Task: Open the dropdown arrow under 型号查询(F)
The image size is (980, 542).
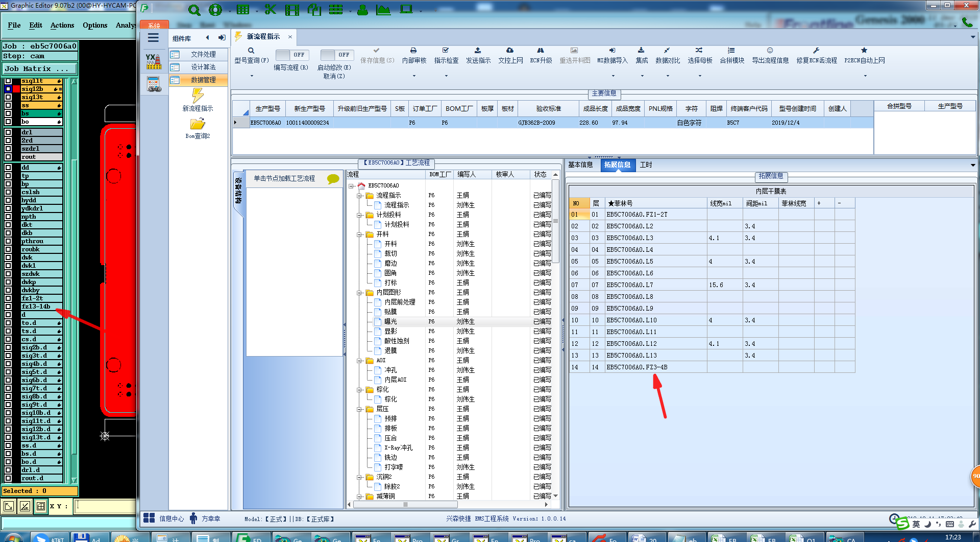Action: tap(251, 76)
